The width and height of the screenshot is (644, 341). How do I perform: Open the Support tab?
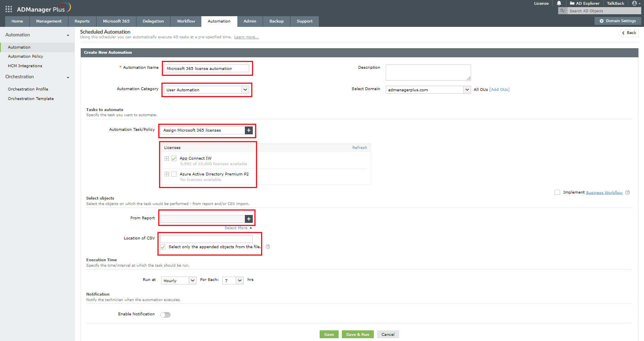click(x=305, y=21)
